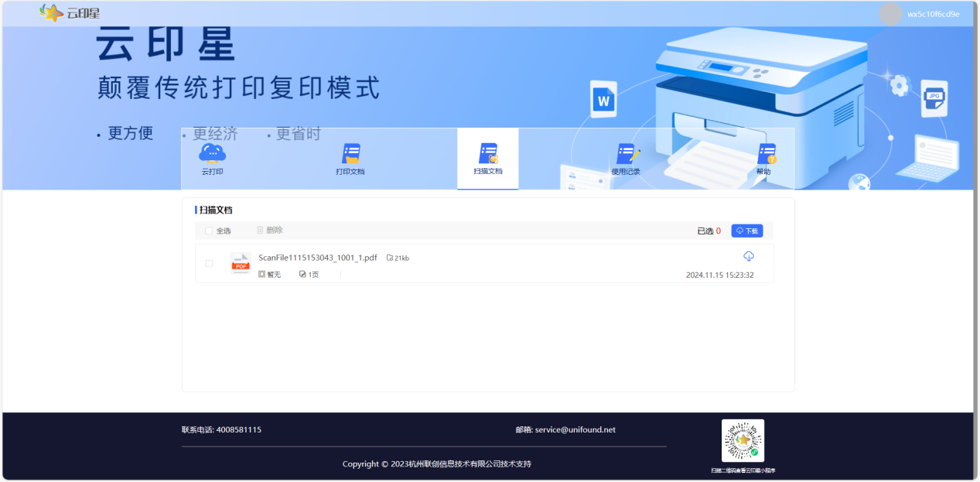Select the 扫描文档 tab
980x482 pixels.
pos(487,154)
